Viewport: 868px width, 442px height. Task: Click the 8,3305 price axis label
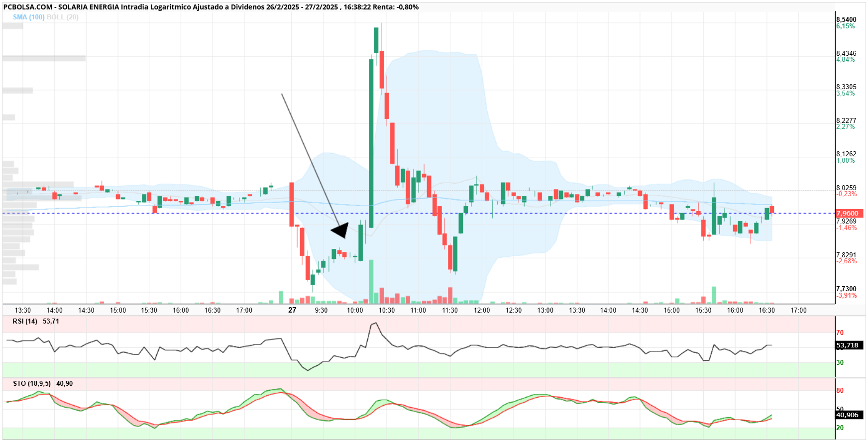846,87
